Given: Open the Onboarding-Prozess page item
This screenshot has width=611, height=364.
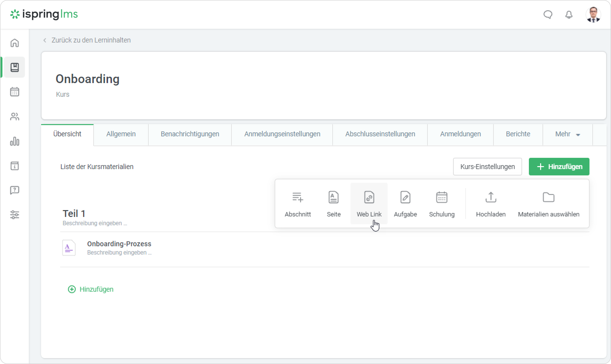Looking at the screenshot, I should click(119, 244).
